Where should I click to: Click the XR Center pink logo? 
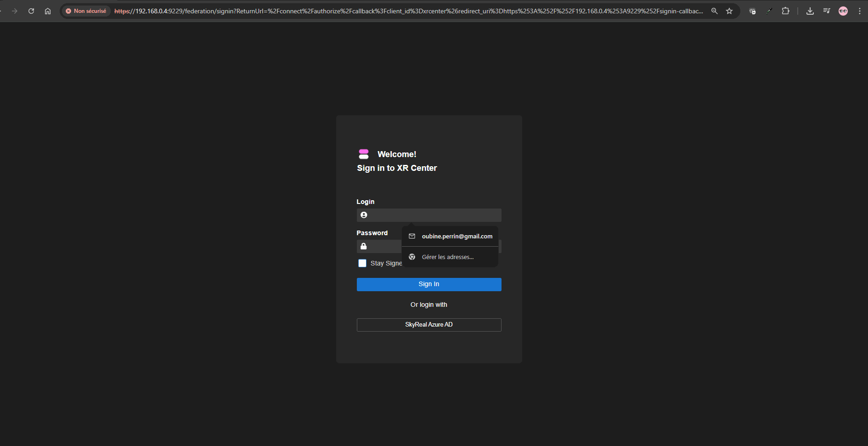tap(364, 154)
